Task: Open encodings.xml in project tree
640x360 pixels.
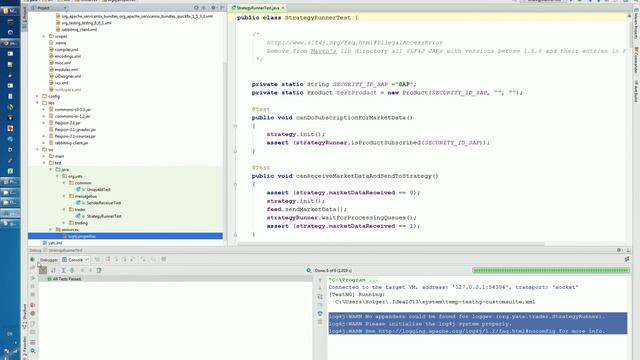Action: click(67, 56)
